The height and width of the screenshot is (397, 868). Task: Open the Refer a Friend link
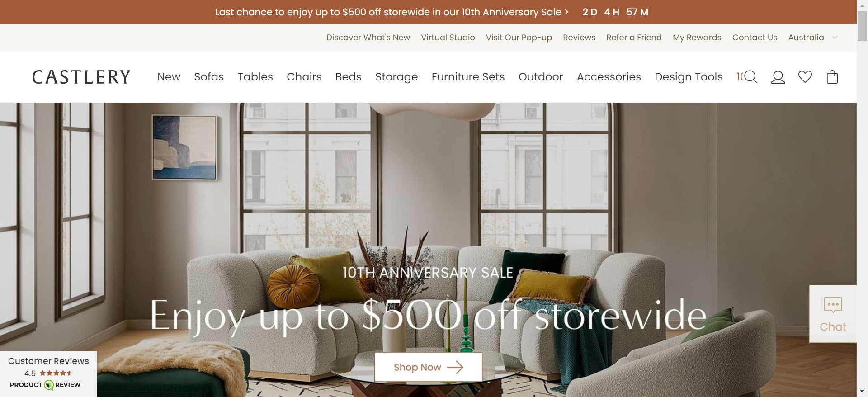tap(634, 38)
